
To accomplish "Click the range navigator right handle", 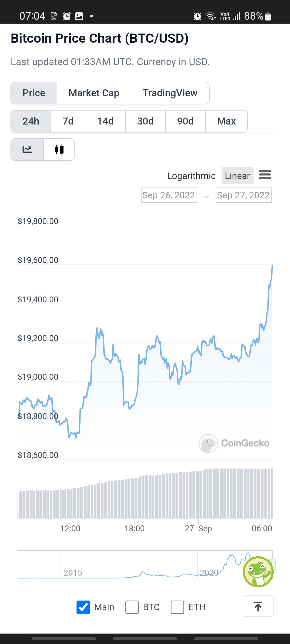I will 273,564.
